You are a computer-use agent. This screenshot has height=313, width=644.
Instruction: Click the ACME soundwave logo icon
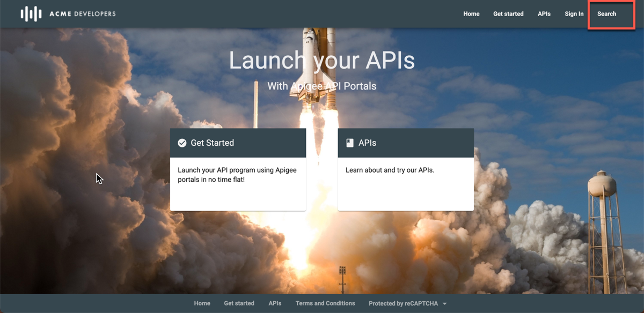pos(31,14)
